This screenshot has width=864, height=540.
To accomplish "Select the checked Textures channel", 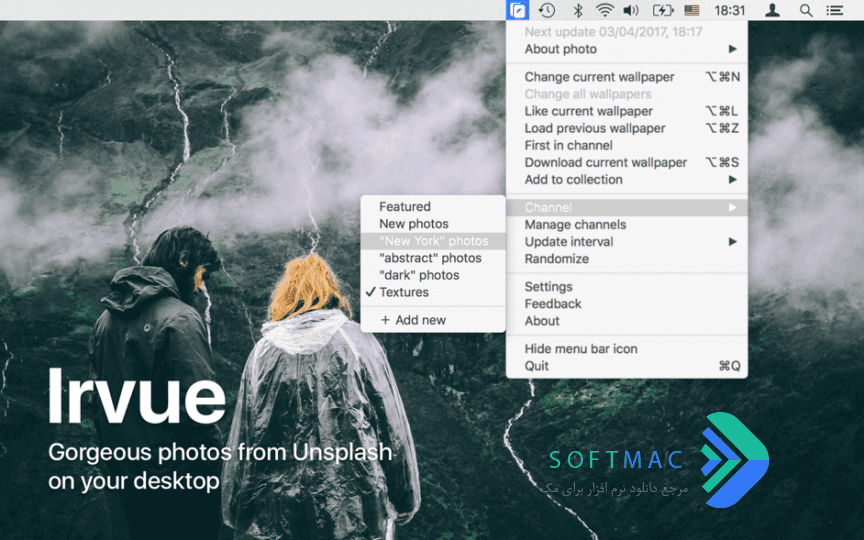I will 433,292.
